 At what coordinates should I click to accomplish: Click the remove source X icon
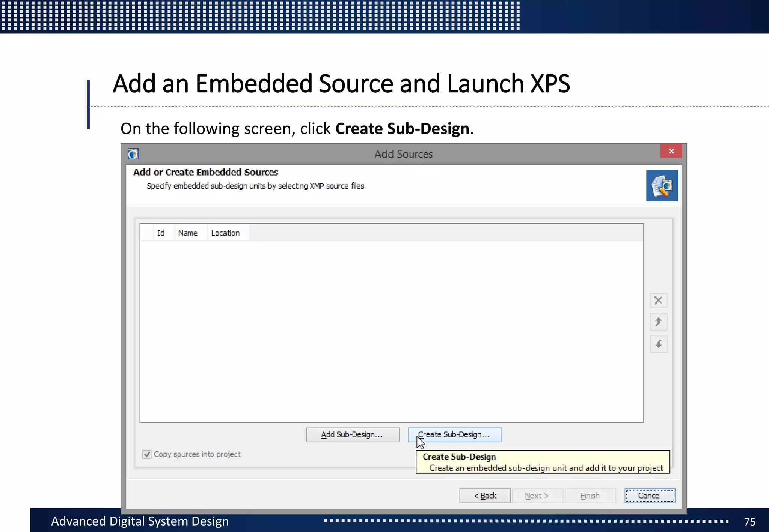pyautogui.click(x=658, y=300)
